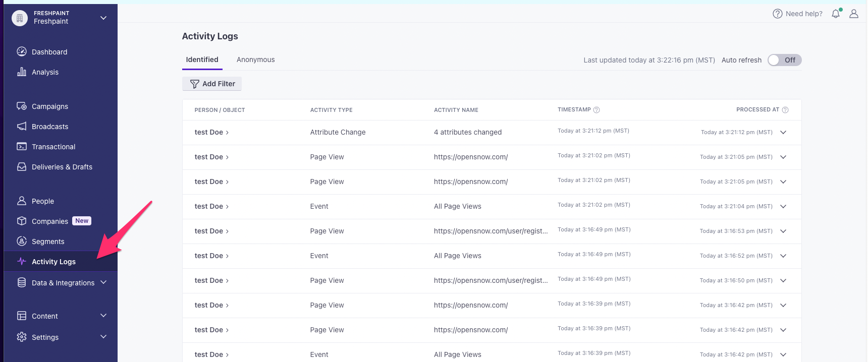Open People in the sidebar

click(42, 201)
